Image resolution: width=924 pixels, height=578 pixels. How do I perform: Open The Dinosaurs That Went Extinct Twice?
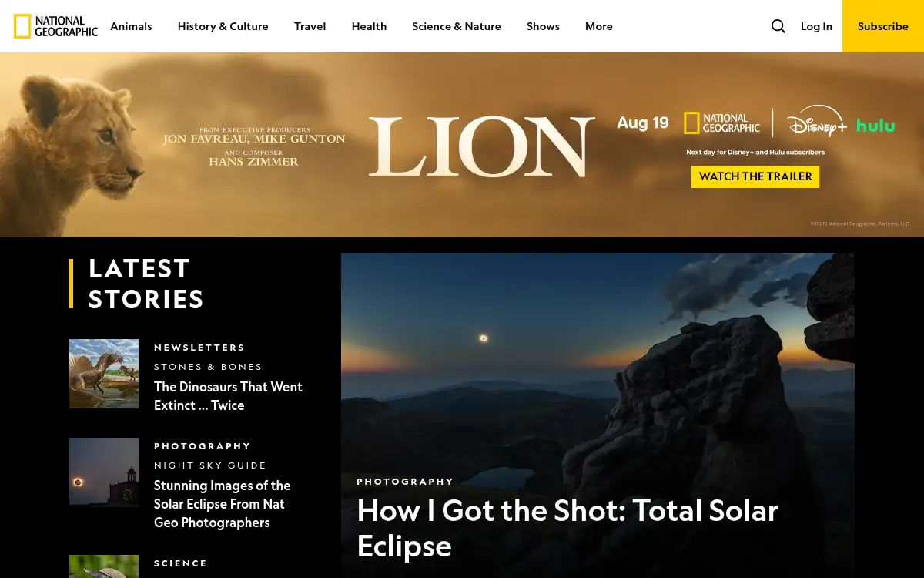click(x=228, y=396)
